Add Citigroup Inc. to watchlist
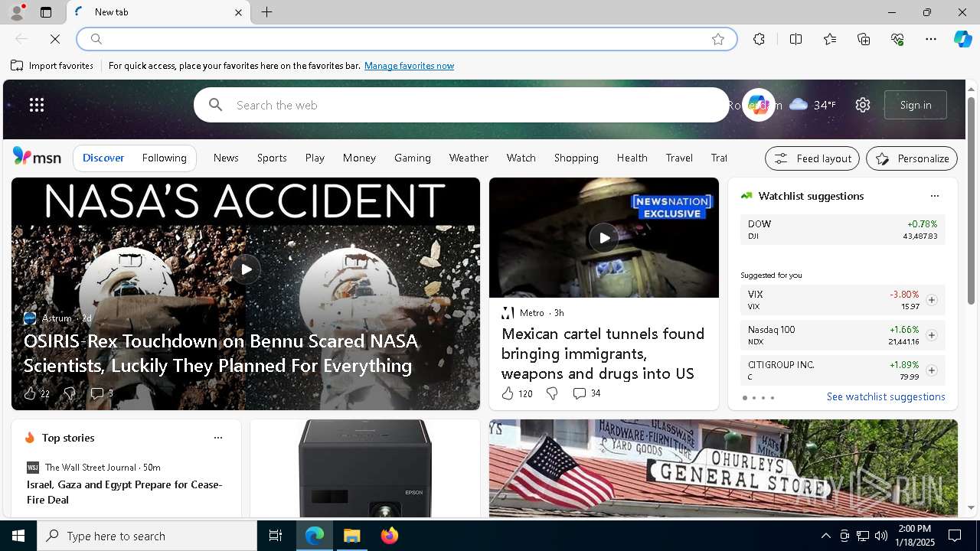980x551 pixels. [x=931, y=370]
